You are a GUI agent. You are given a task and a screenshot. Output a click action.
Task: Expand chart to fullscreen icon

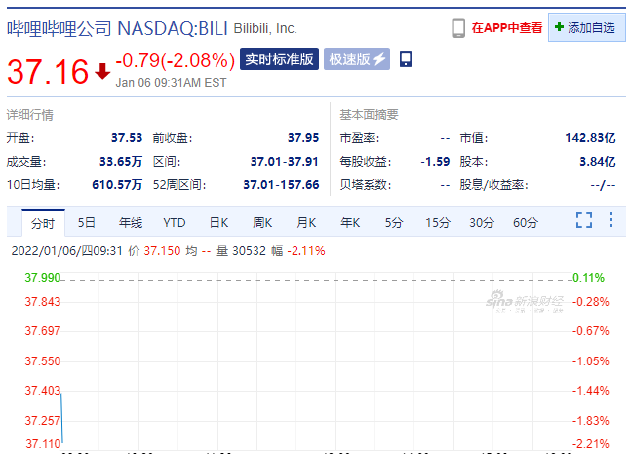click(584, 220)
